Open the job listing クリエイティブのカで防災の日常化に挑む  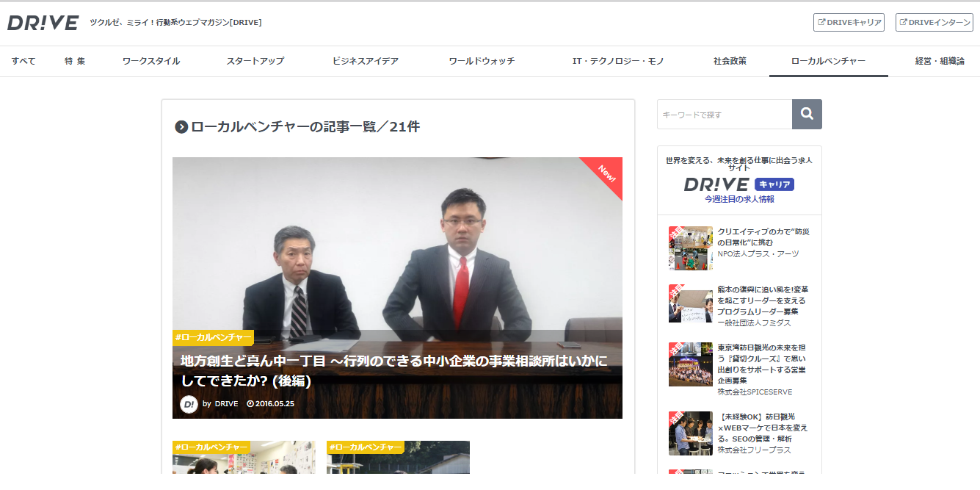(763, 237)
